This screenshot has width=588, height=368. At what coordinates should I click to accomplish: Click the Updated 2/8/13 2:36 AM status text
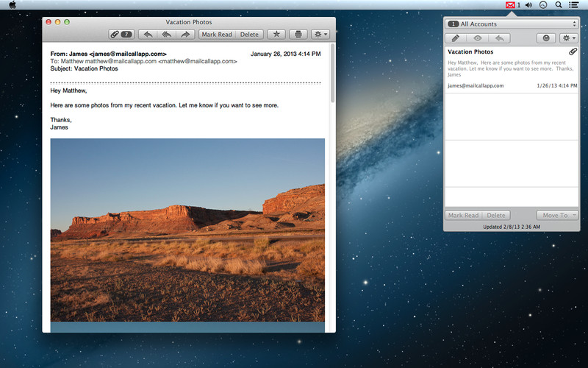pyautogui.click(x=512, y=227)
